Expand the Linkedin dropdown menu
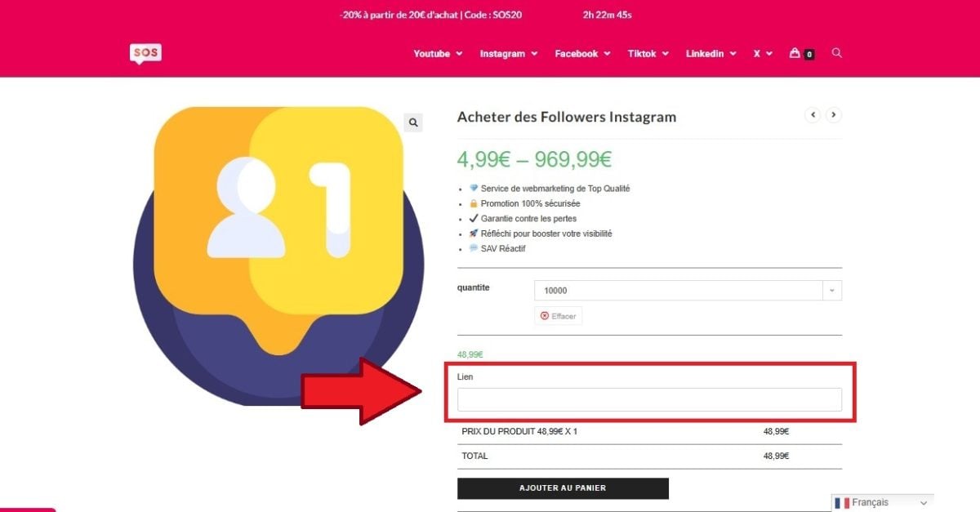This screenshot has height=512, width=980. click(710, 54)
